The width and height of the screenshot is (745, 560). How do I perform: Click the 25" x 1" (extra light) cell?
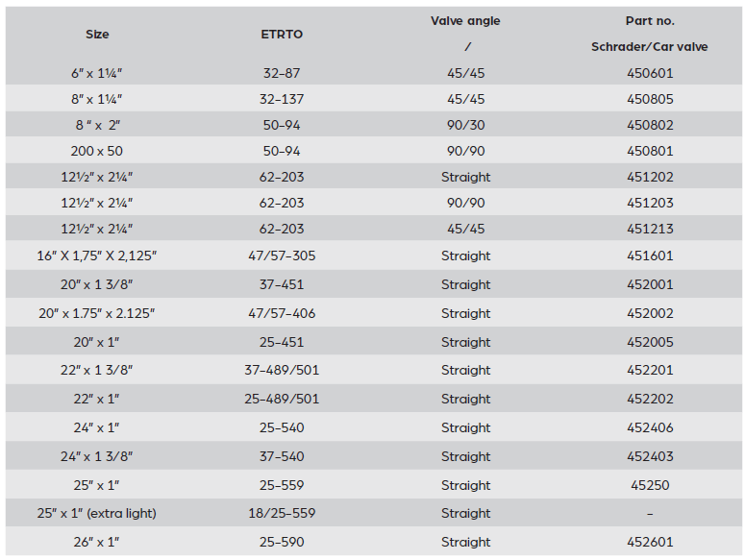97,513
